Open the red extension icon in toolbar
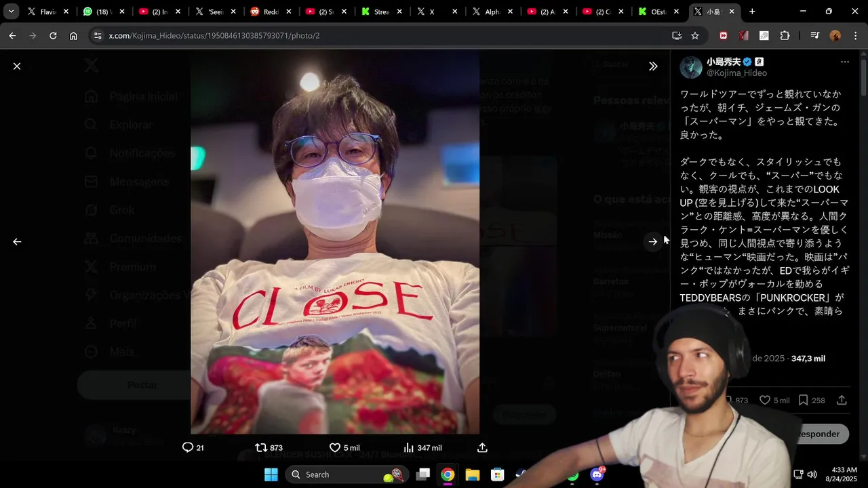 point(724,35)
